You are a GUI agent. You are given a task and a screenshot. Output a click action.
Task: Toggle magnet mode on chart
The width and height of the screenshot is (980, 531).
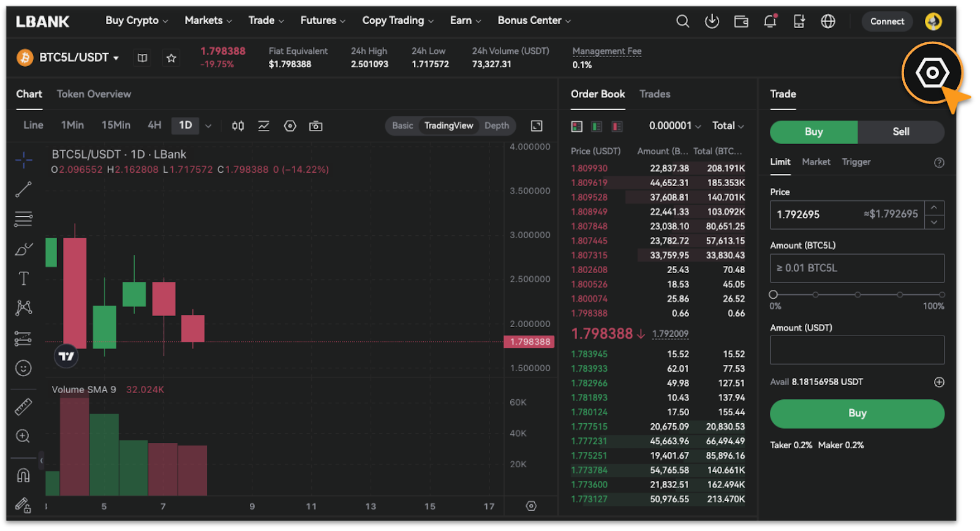click(x=23, y=475)
